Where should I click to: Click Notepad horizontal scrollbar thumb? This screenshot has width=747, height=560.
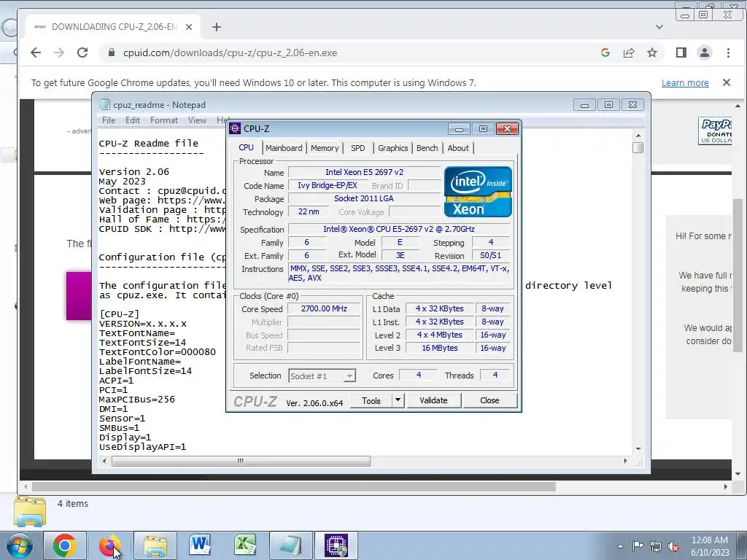(x=241, y=461)
